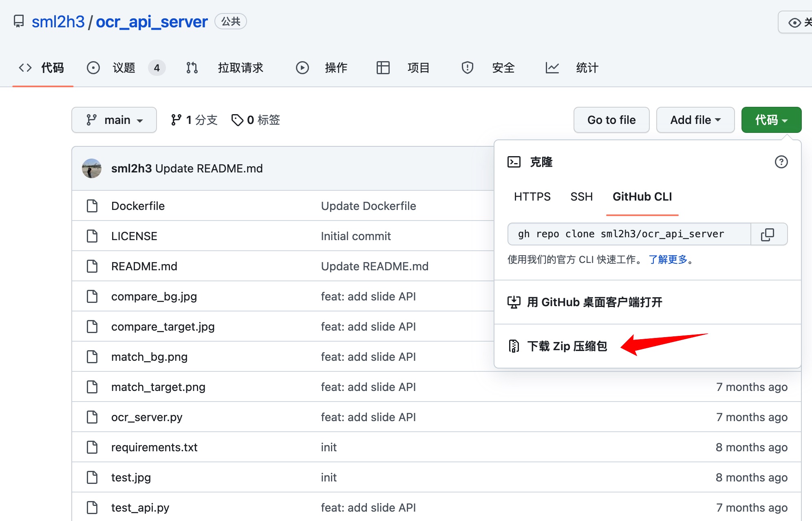This screenshot has height=521, width=812.
Task: View the 0 标签 tags link
Action: coord(256,120)
